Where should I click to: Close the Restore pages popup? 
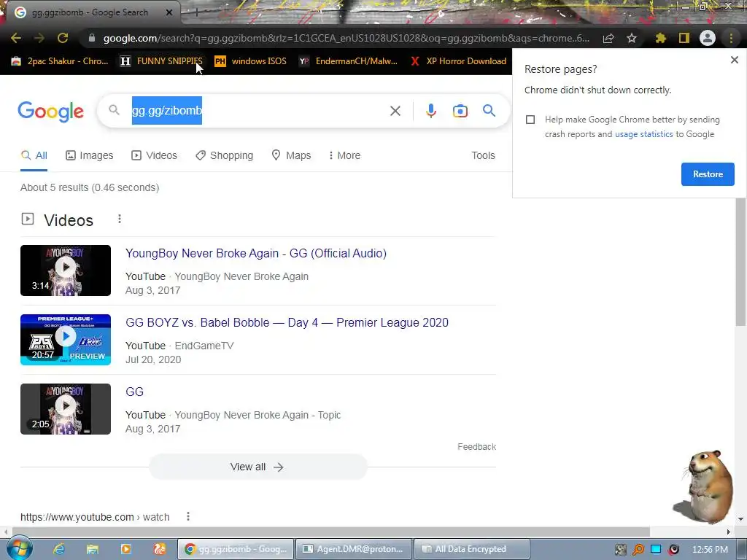[734, 60]
